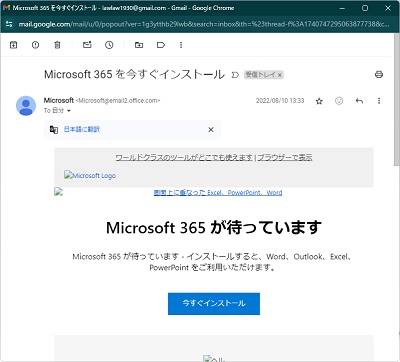Image resolution: width=400 pixels, height=362 pixels.
Task: Click the 日本語に翻訳 link
Action: point(82,129)
